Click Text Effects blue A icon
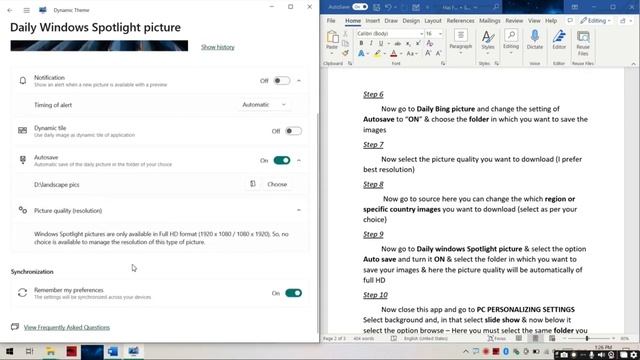The height and width of the screenshot is (360, 640). point(361,53)
